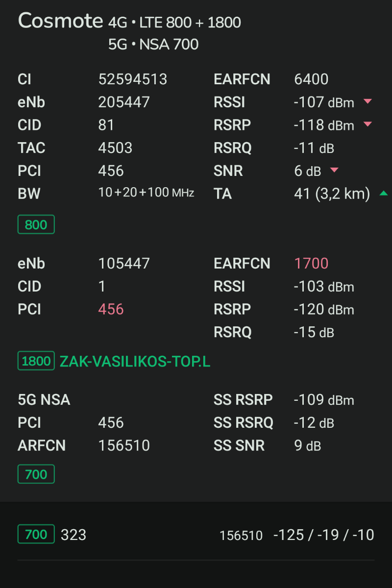Tap the green TA up-trend arrow
Screen dimensions: 392x588
[x=384, y=194]
